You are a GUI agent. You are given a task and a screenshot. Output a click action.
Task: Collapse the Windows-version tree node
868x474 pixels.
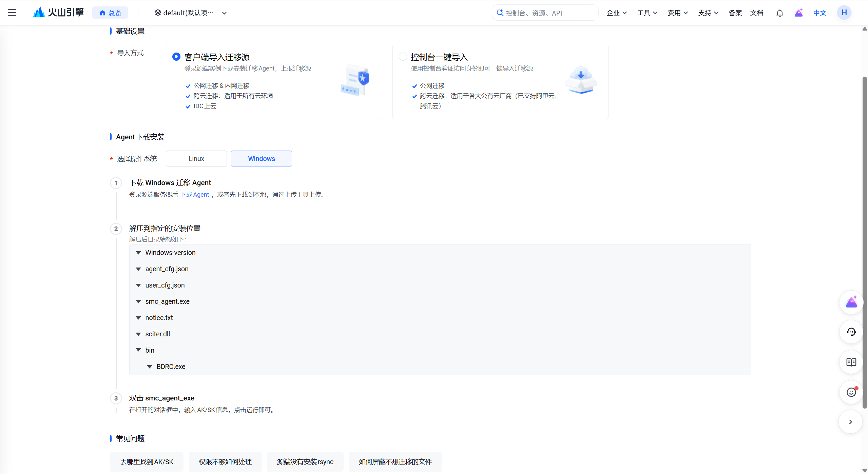pyautogui.click(x=138, y=253)
